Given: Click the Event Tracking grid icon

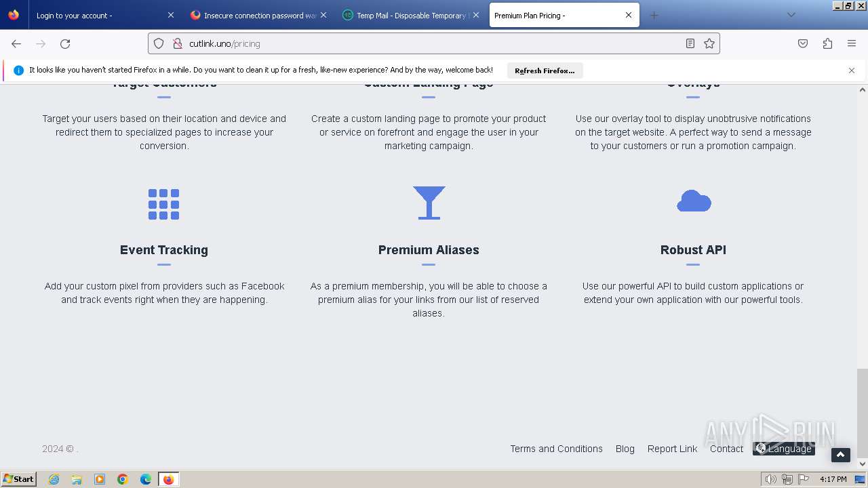Looking at the screenshot, I should point(163,204).
